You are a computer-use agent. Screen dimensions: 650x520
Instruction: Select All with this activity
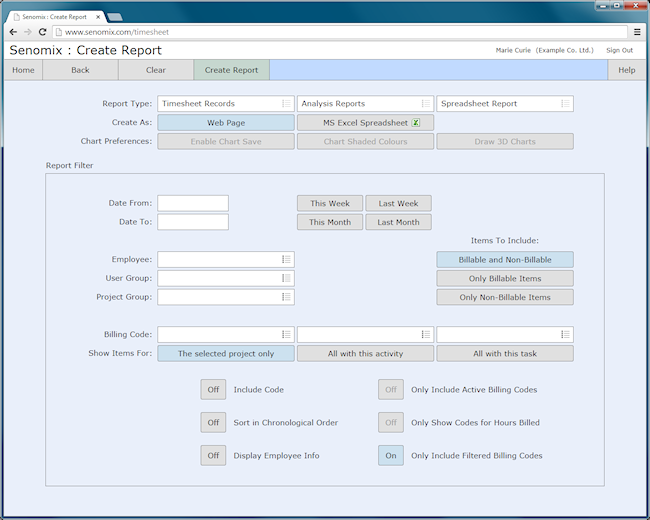coord(365,353)
